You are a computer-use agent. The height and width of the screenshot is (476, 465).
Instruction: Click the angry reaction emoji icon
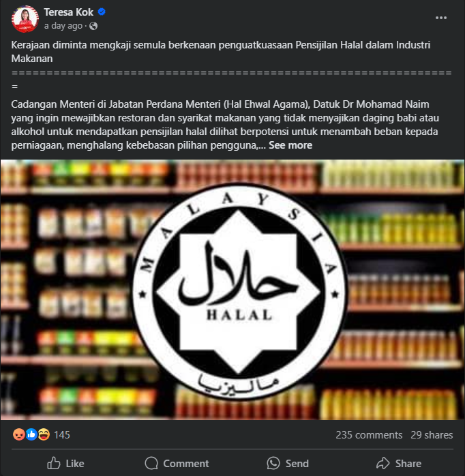19,434
